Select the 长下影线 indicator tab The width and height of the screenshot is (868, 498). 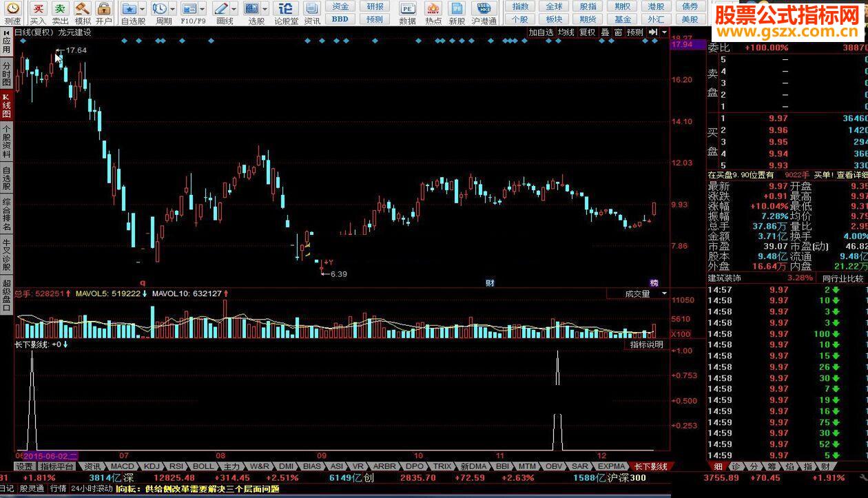pyautogui.click(x=650, y=466)
